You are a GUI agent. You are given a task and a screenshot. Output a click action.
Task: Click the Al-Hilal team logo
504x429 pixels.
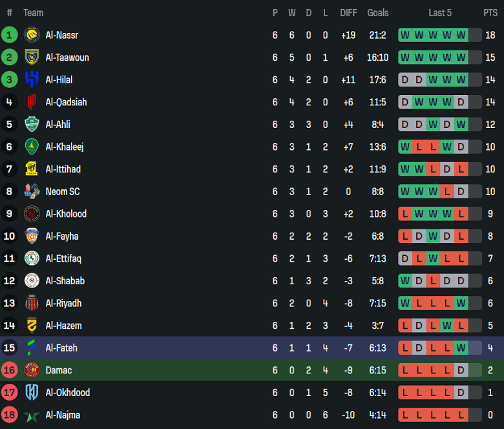tap(32, 79)
